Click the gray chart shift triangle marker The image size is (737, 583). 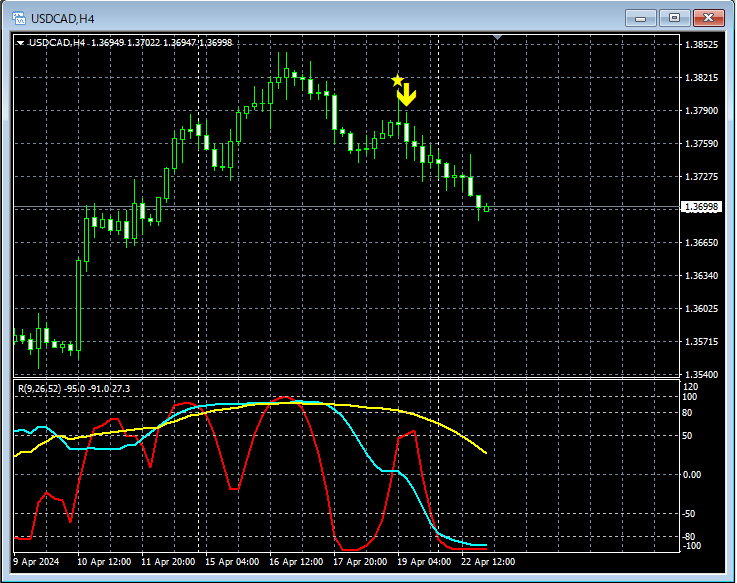[499, 38]
